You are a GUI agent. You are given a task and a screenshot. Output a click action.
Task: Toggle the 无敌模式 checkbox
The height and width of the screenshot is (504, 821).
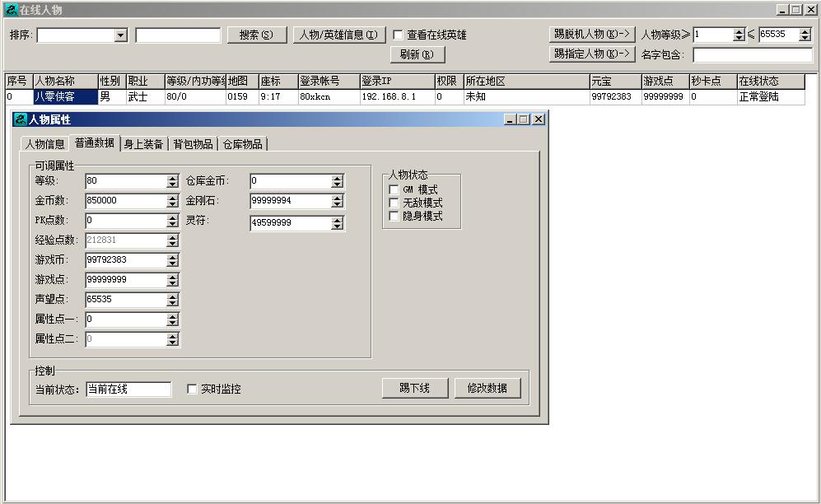(394, 203)
